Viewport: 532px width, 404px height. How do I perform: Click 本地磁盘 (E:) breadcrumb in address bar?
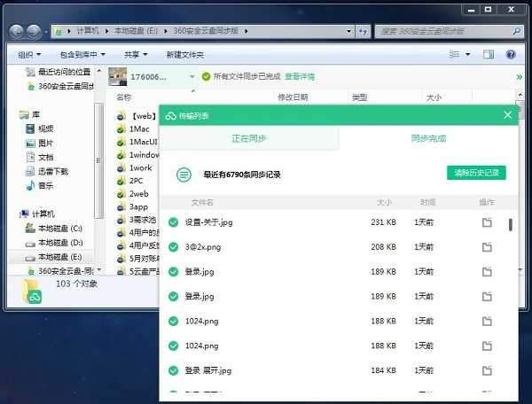(x=136, y=31)
